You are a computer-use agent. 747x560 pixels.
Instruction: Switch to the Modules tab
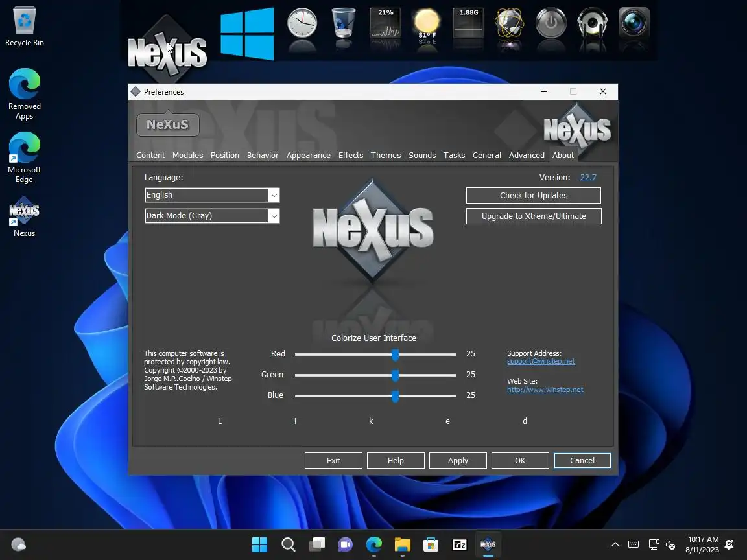pos(187,156)
